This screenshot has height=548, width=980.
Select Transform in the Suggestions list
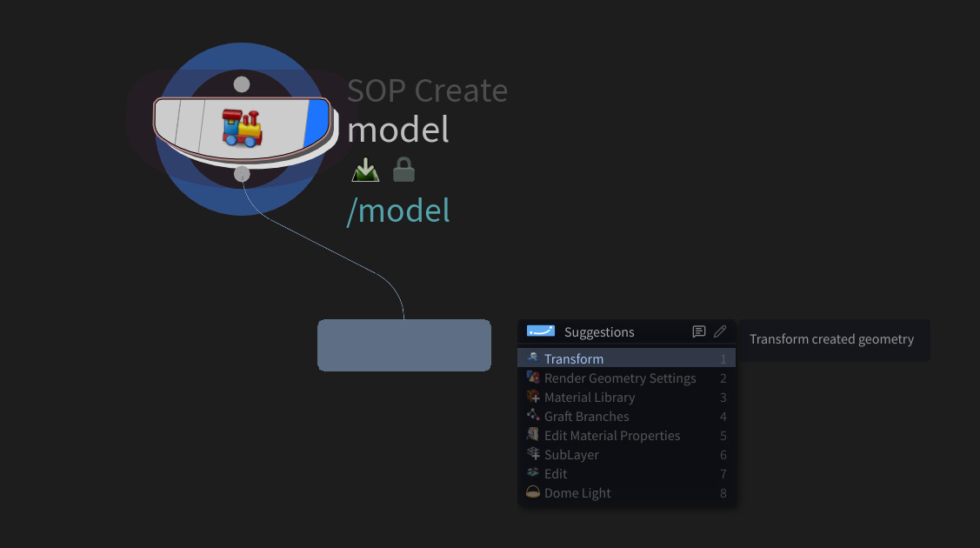click(626, 358)
